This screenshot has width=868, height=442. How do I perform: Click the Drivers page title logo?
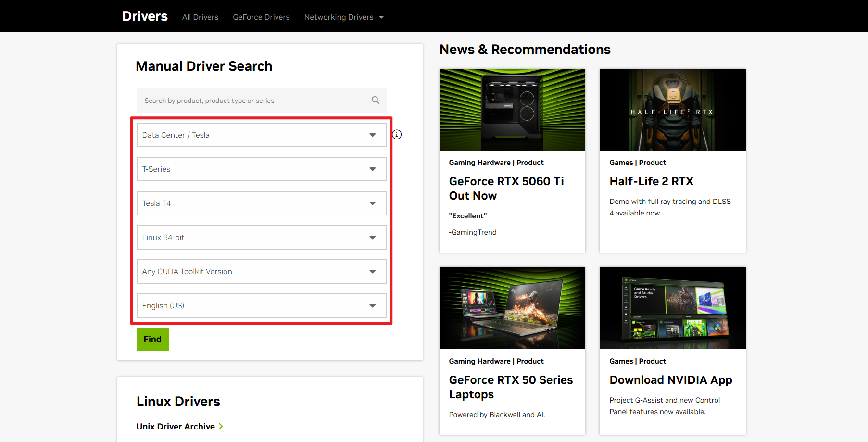(145, 16)
